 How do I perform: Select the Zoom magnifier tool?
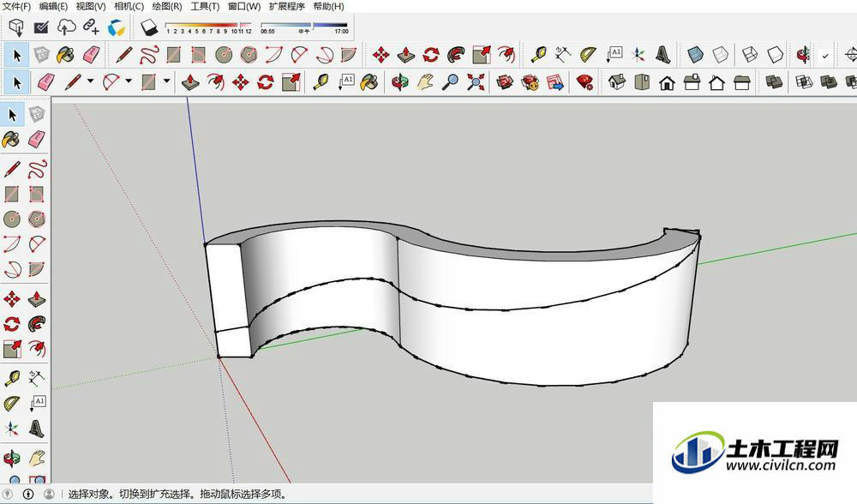[450, 82]
